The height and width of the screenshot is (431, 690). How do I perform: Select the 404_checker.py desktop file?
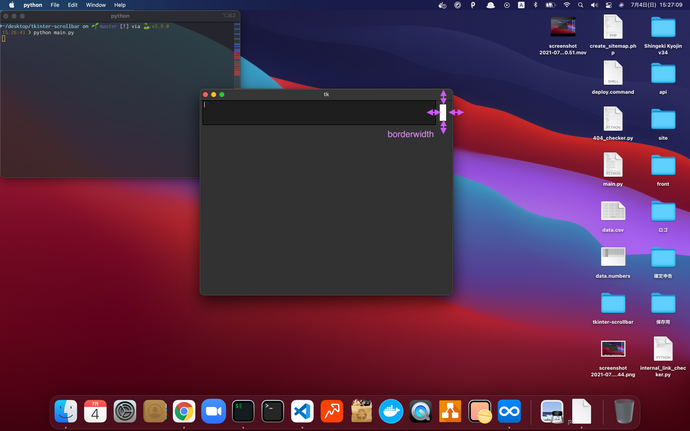point(613,123)
